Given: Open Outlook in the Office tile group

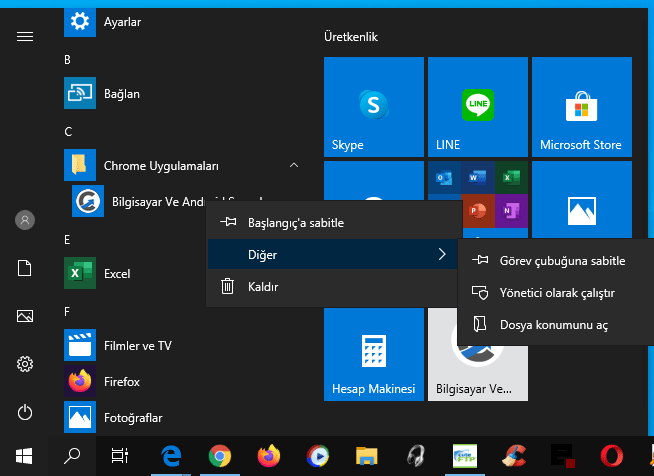Looking at the screenshot, I should click(444, 178).
